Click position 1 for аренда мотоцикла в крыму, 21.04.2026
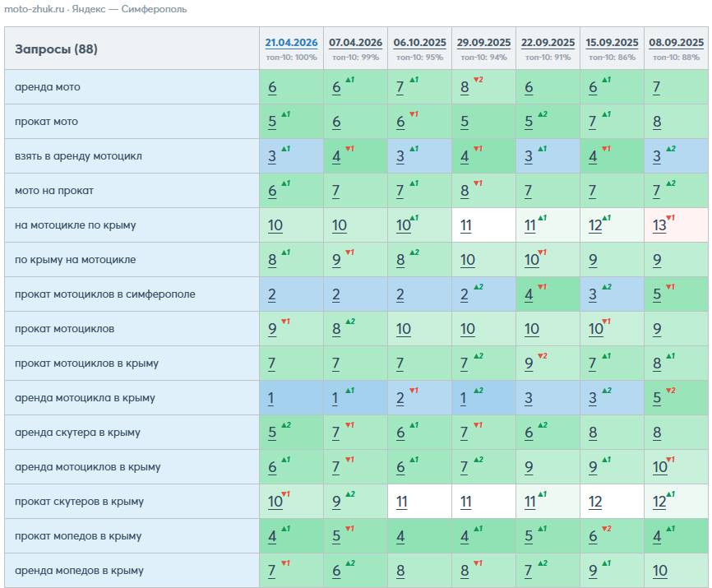Screen dimensions: 712x588 point(271,398)
